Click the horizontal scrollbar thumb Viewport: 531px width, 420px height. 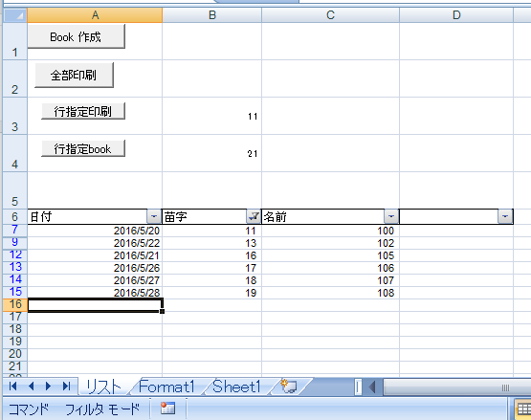(x=457, y=387)
